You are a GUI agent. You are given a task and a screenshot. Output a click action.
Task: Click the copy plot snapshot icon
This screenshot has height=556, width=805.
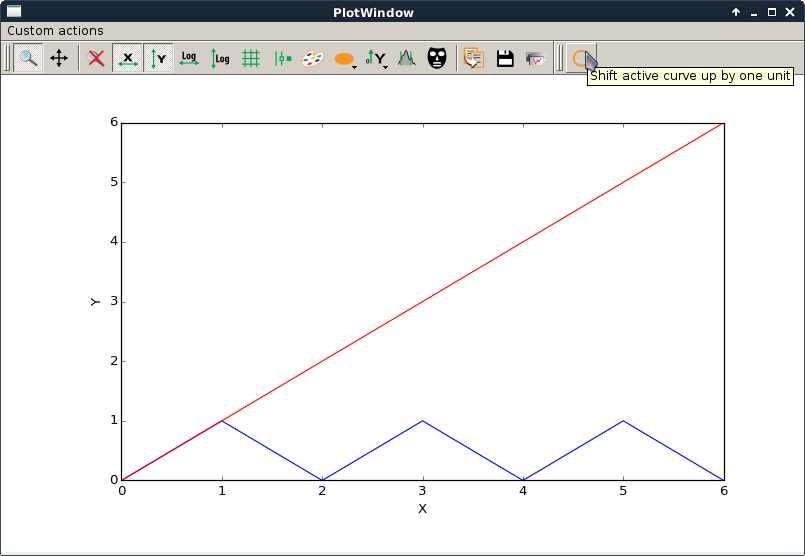(x=474, y=58)
